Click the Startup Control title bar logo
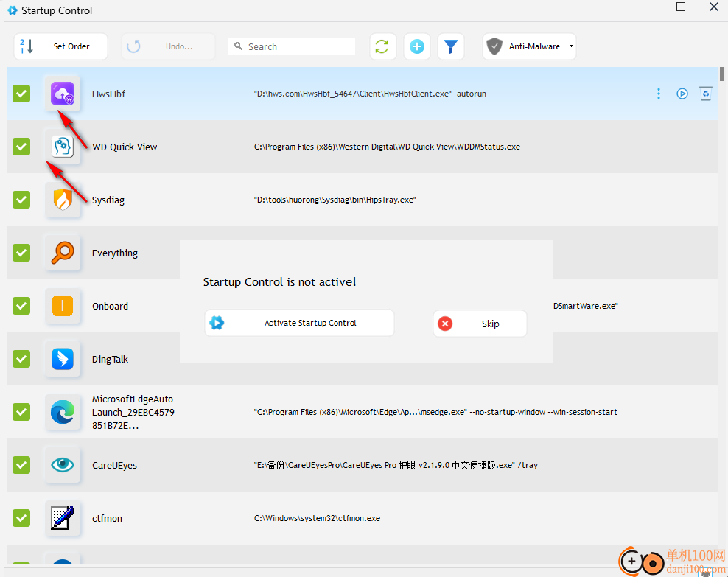 click(13, 10)
